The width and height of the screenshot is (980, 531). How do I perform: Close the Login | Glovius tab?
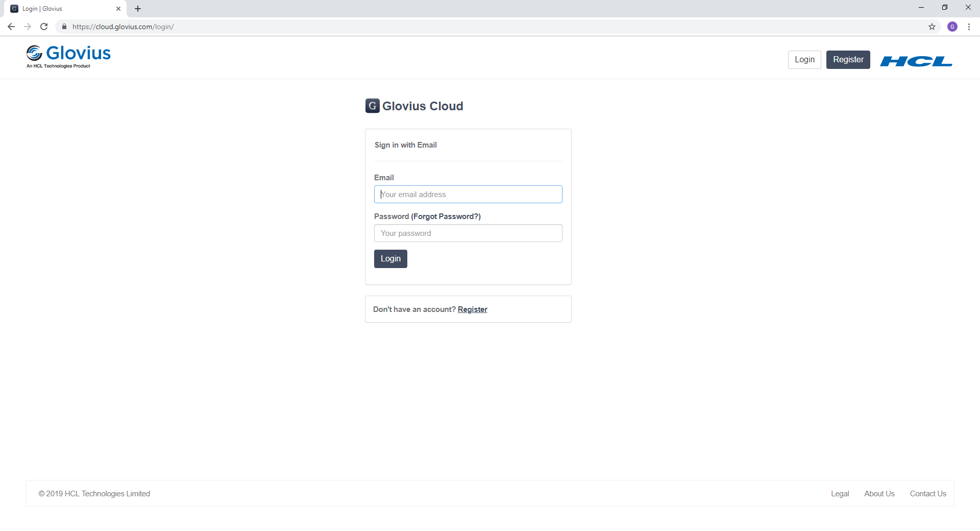pyautogui.click(x=118, y=9)
